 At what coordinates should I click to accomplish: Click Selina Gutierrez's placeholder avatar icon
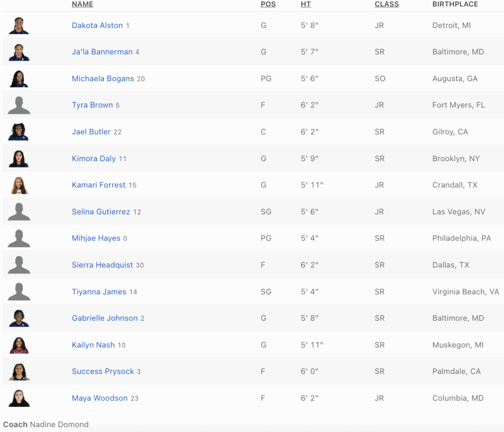19,212
